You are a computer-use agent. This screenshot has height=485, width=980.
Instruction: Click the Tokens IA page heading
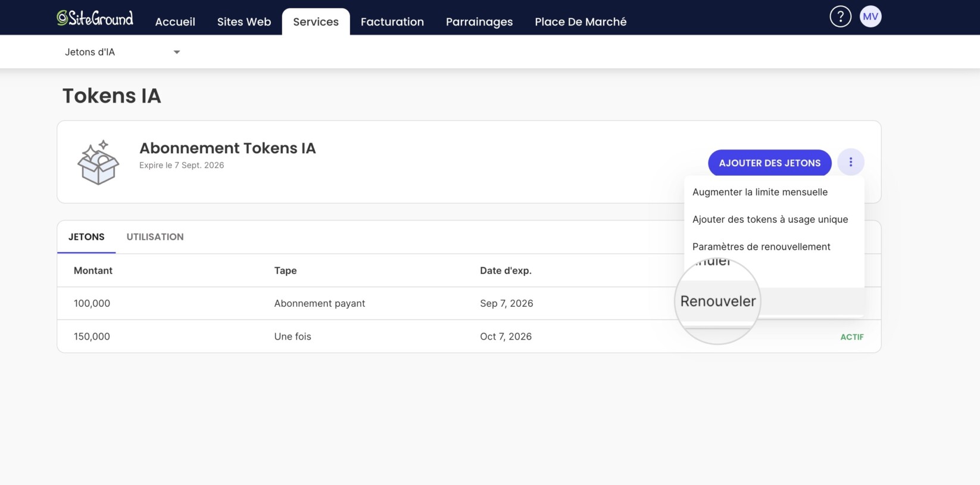pyautogui.click(x=112, y=95)
